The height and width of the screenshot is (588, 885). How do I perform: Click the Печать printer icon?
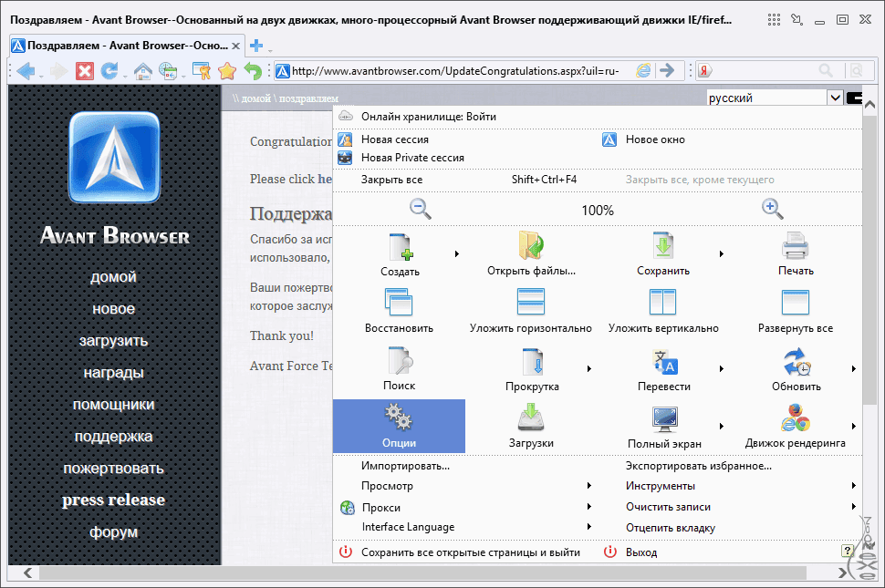click(x=796, y=246)
